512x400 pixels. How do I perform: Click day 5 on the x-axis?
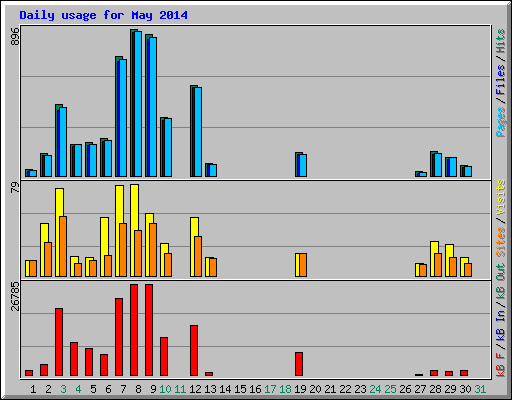click(93, 389)
